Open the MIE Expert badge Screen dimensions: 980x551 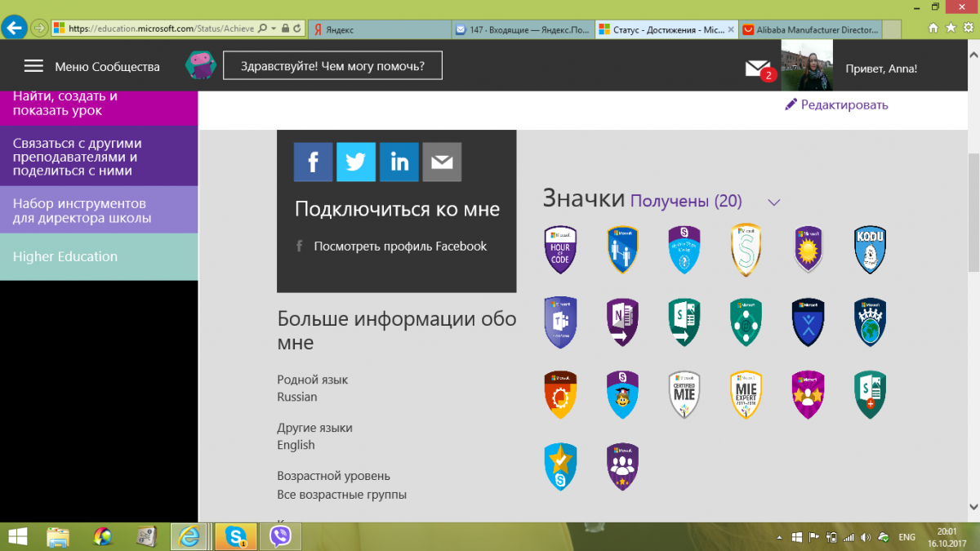click(746, 395)
